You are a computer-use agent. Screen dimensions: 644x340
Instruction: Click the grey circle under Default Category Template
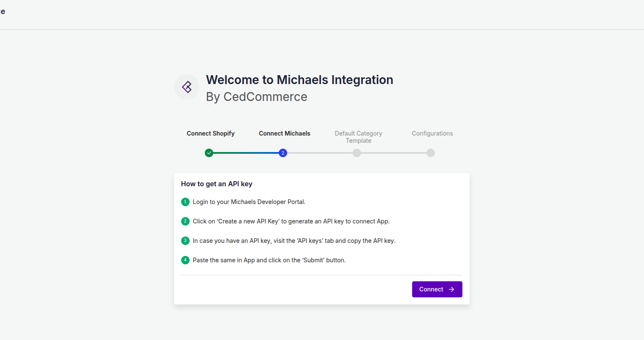click(x=357, y=153)
